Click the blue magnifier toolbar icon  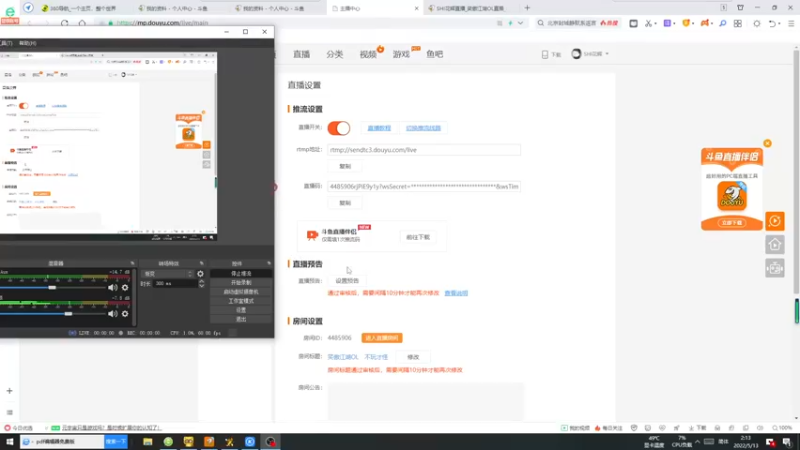722,23
